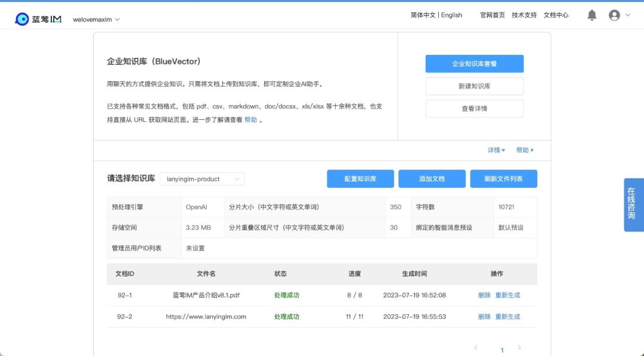This screenshot has width=644, height=356.
Task: Click document ID 92-1
Action: (x=125, y=295)
